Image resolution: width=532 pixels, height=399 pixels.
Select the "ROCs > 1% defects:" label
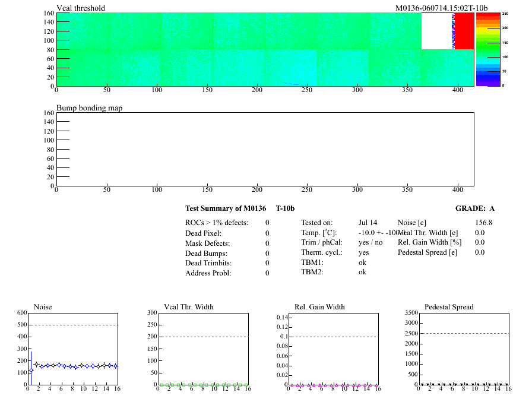[217, 223]
